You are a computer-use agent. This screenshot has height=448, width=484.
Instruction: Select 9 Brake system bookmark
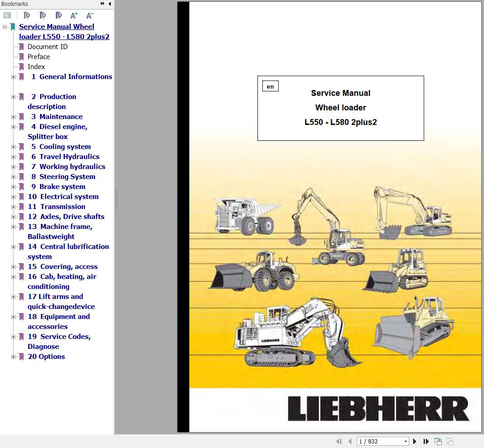tap(58, 187)
